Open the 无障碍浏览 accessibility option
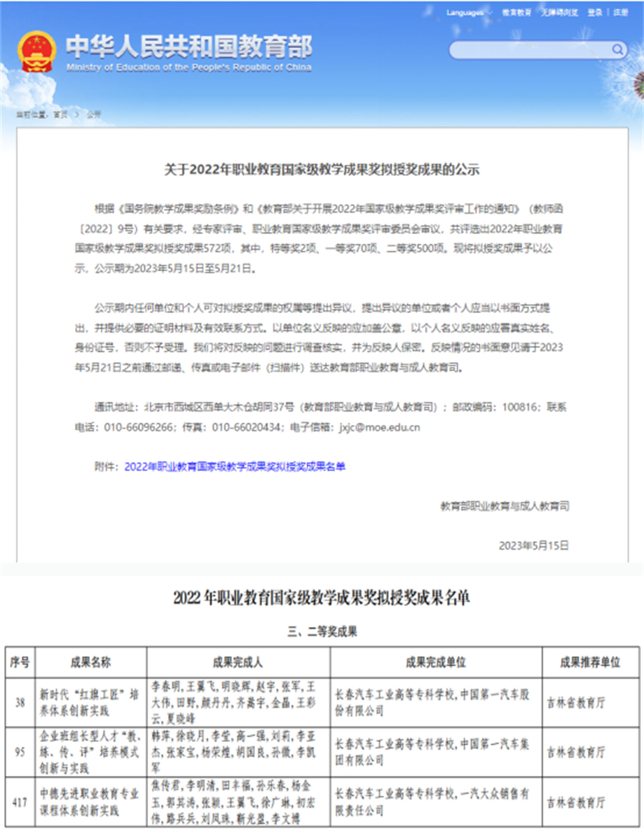The image size is (644, 831). [x=559, y=12]
